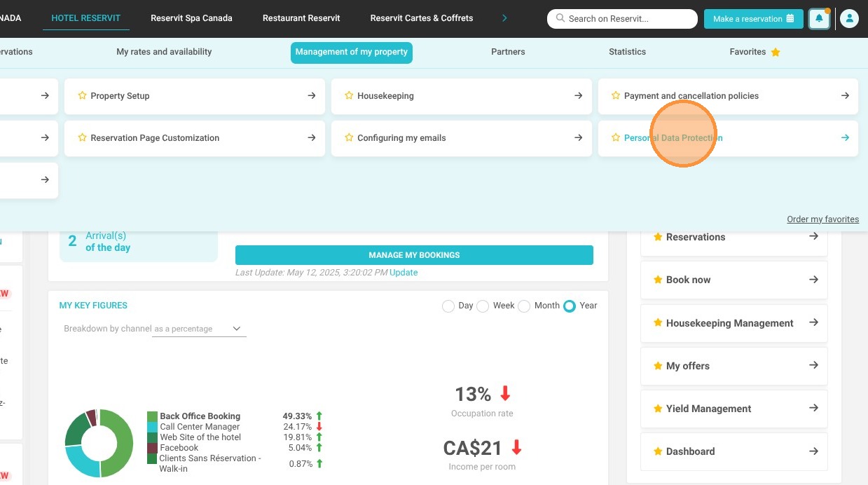Click star next to Book now favorite
Screen dimensions: 868x485
(658, 280)
